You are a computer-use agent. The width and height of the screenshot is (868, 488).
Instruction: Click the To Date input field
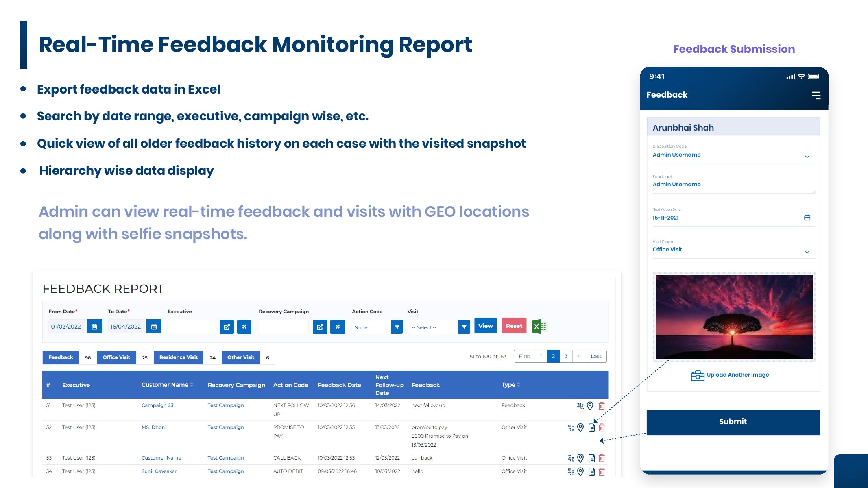pos(126,327)
